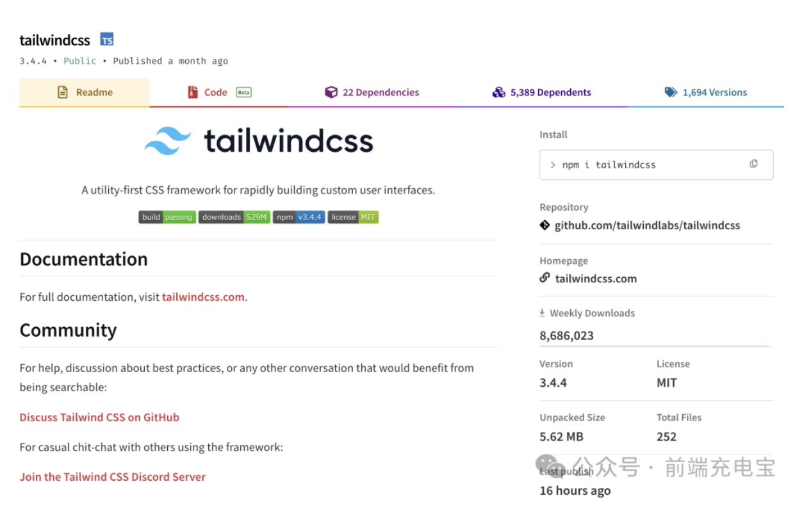Click the Repository label in sidebar
The image size is (802, 532).
pos(564,207)
